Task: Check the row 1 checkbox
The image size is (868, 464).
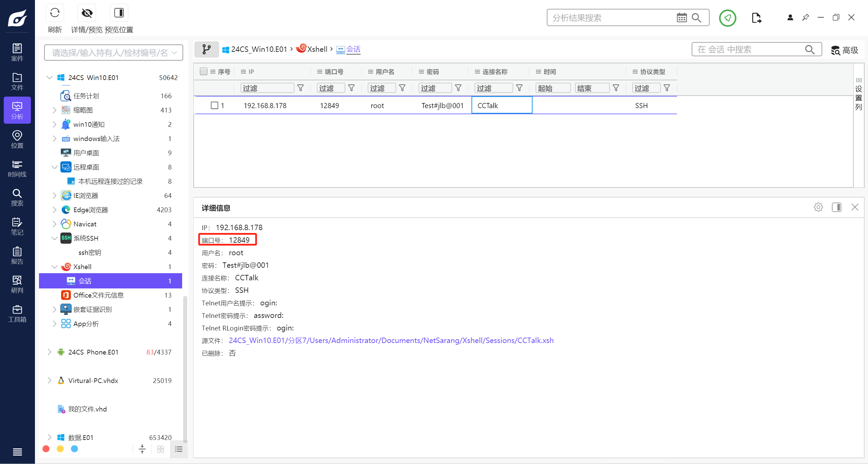Action: coord(214,105)
